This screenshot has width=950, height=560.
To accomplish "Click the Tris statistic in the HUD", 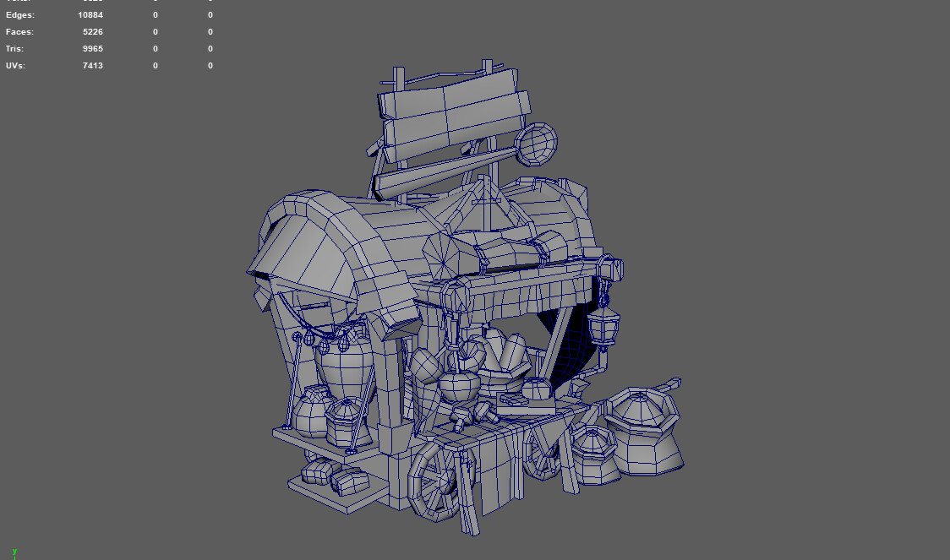I will [x=93, y=48].
